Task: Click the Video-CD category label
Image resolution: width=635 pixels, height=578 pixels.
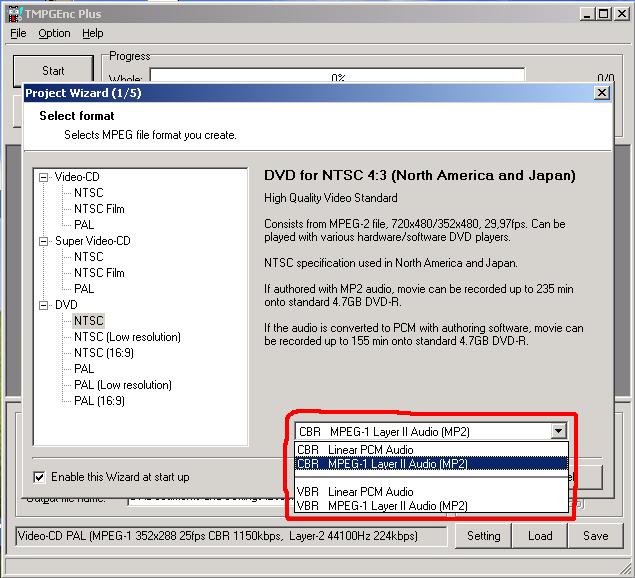Action: coord(77,177)
